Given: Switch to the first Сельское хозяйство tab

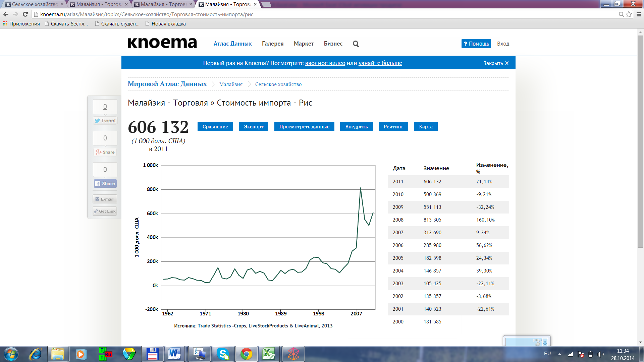Looking at the screenshot, I should pos(34,4).
